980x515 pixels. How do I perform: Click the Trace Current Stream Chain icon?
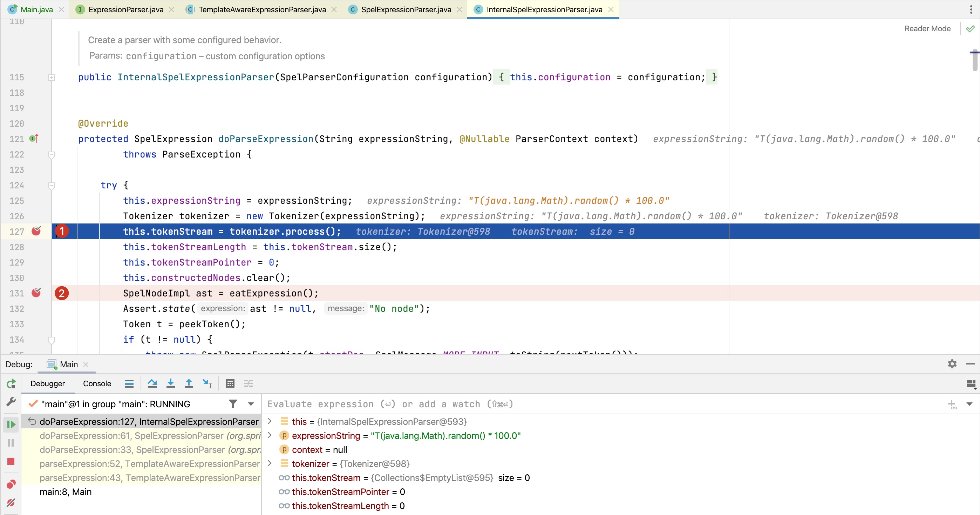click(249, 383)
